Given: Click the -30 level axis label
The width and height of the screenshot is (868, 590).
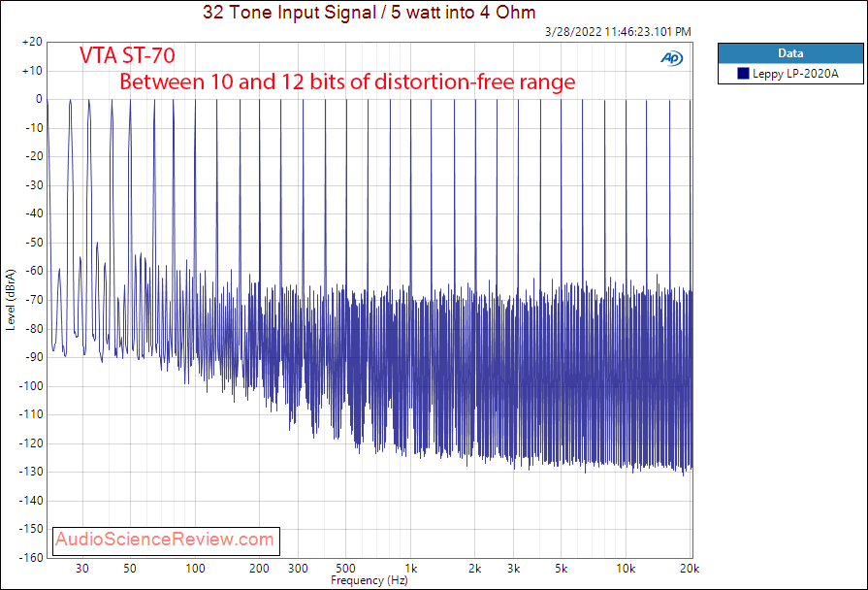Looking at the screenshot, I should pos(34,185).
